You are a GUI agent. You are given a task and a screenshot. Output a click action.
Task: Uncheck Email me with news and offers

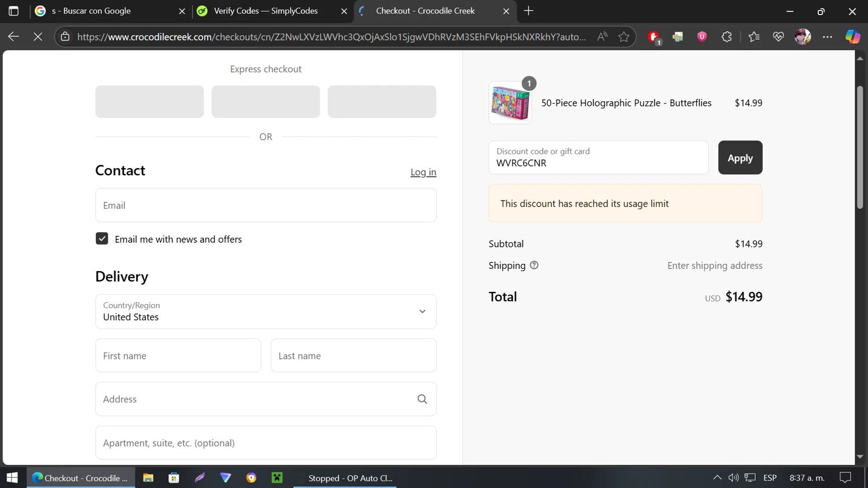point(102,239)
